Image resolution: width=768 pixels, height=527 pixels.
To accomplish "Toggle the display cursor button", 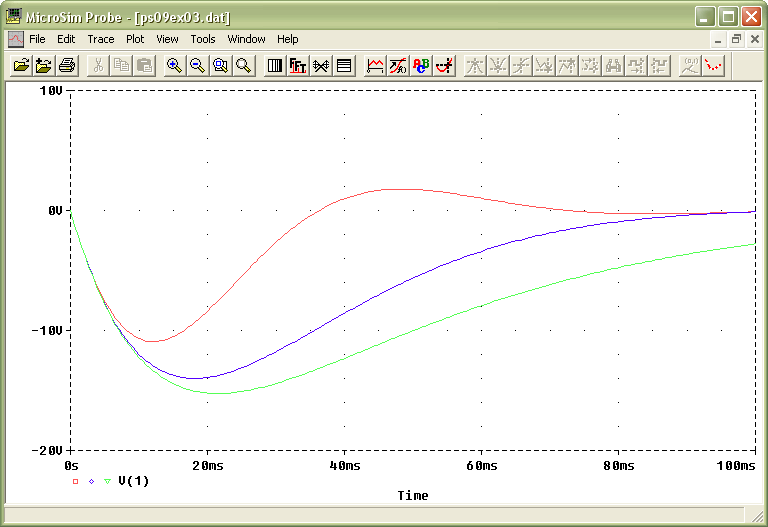I will pos(444,66).
